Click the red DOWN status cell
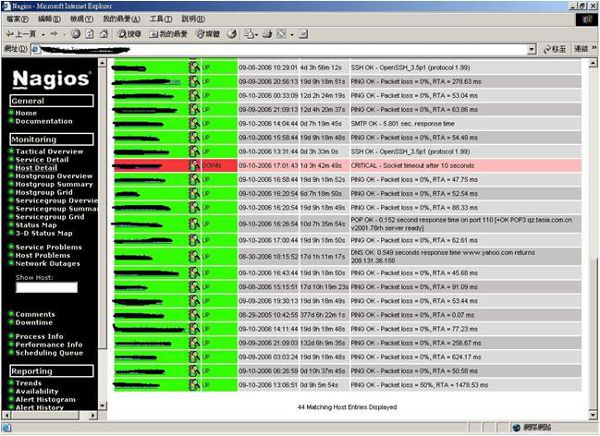 coord(219,165)
